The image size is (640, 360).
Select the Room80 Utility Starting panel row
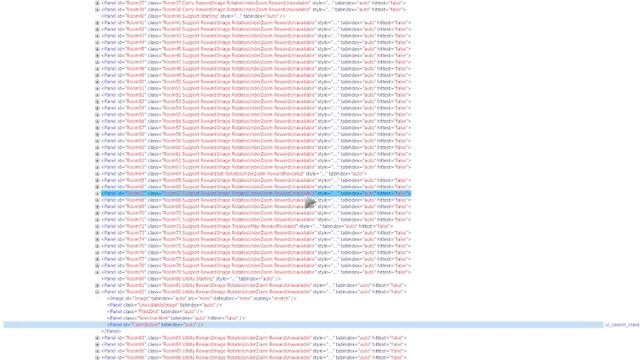191,279
